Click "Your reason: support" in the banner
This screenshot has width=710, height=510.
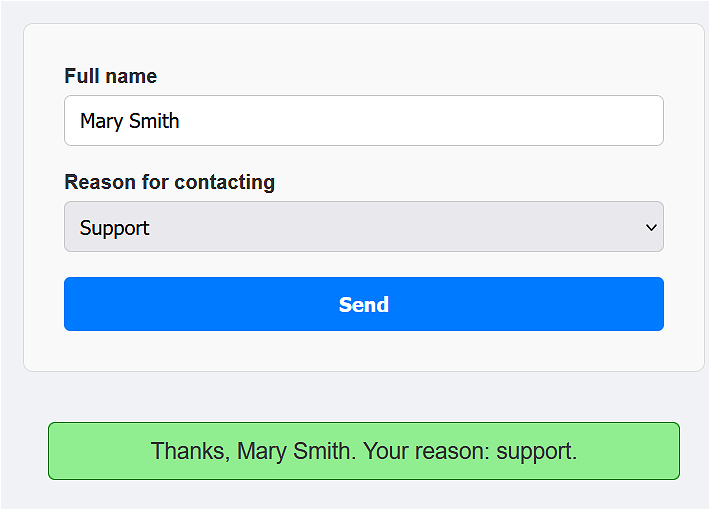tap(470, 451)
